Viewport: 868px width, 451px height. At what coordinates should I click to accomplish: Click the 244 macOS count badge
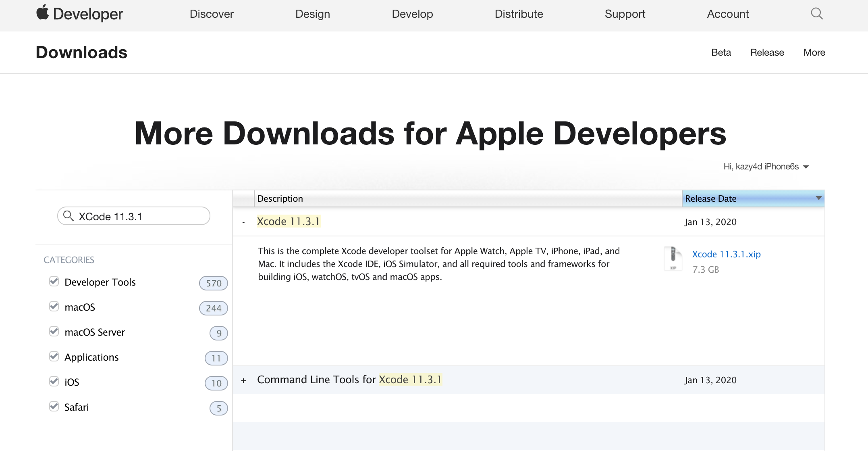click(x=213, y=308)
